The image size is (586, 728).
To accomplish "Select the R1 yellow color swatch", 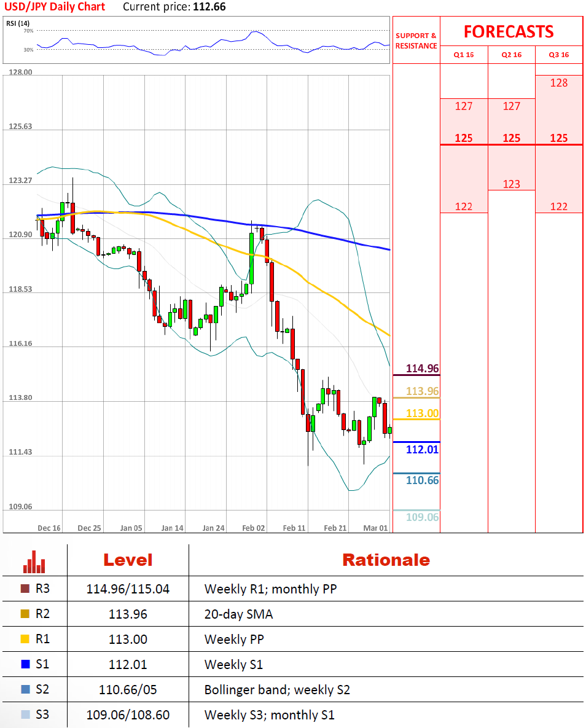I will pyautogui.click(x=26, y=639).
